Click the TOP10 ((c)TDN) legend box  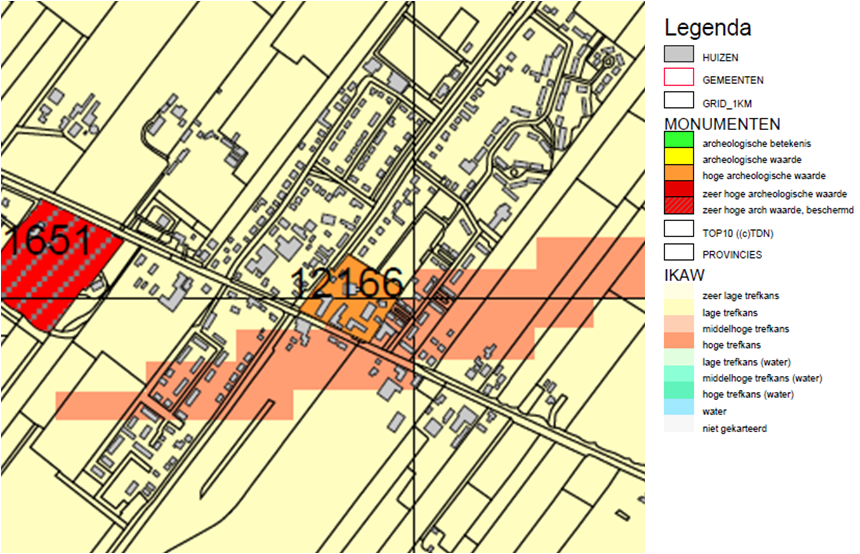pyautogui.click(x=678, y=229)
